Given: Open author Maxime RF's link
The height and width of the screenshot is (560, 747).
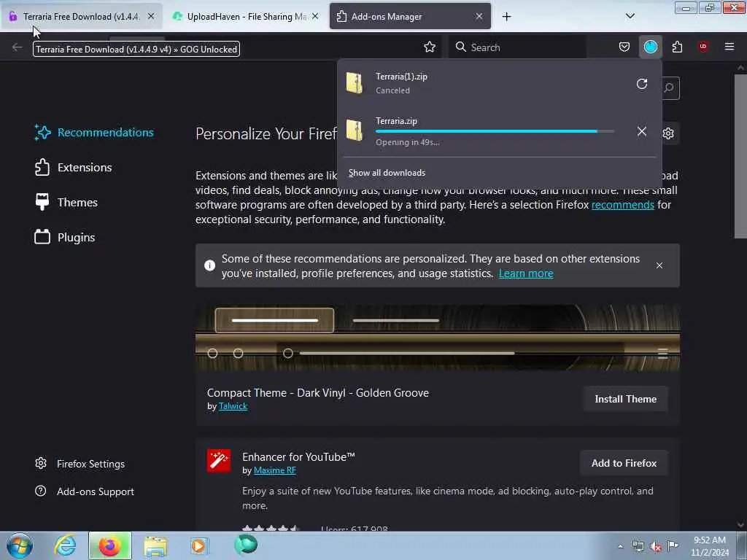Looking at the screenshot, I should click(275, 470).
